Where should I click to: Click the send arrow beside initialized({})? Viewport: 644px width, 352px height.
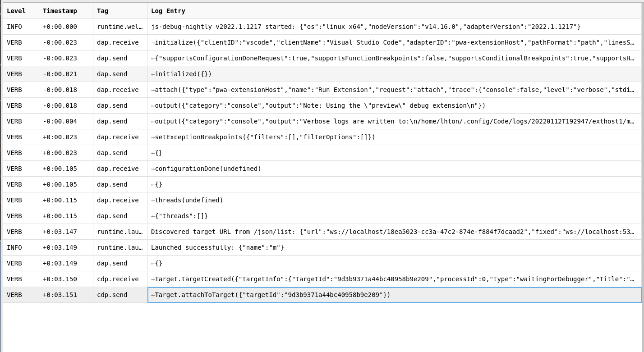(x=153, y=74)
